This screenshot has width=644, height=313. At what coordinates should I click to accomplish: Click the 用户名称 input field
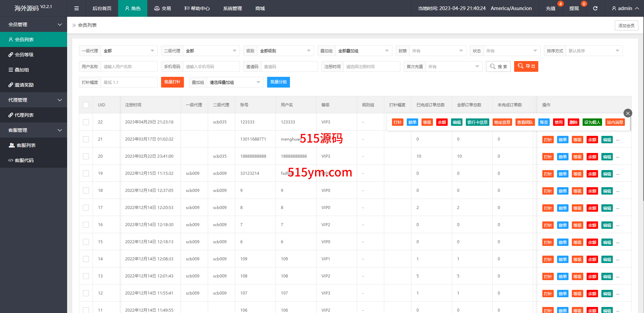pos(129,66)
